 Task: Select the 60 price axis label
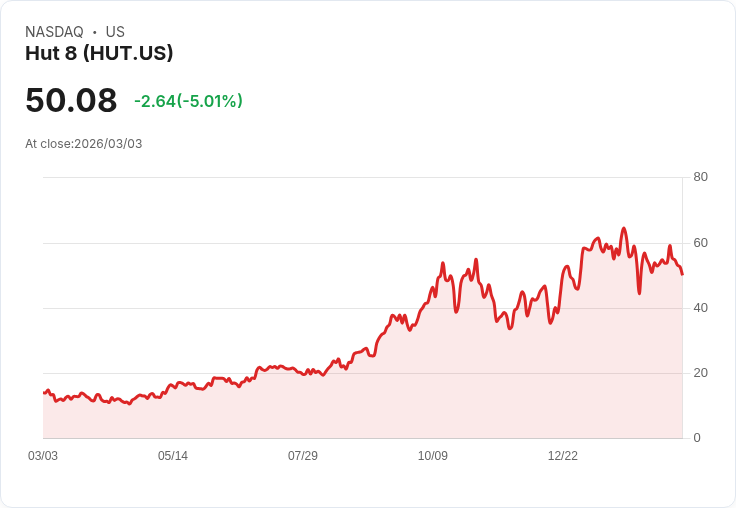[x=701, y=243]
